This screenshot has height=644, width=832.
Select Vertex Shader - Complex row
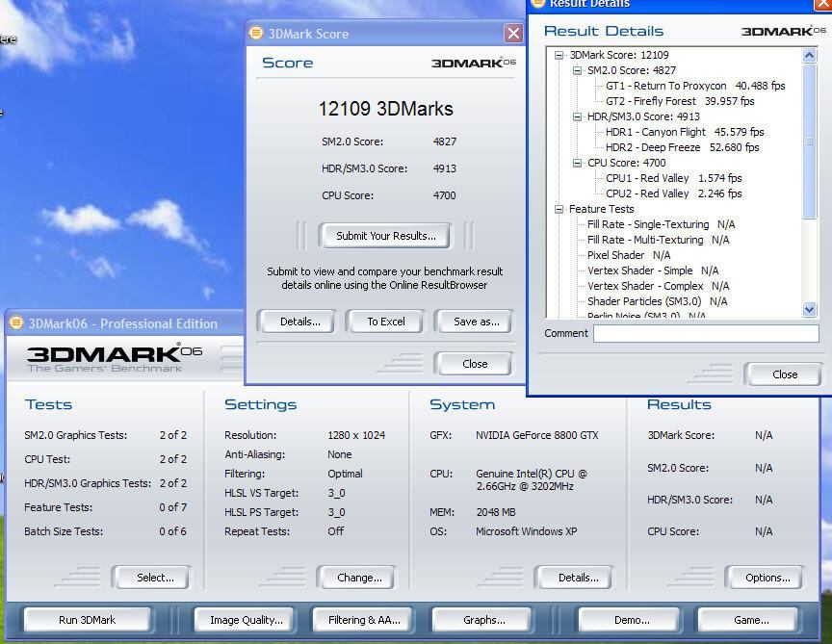tap(659, 286)
